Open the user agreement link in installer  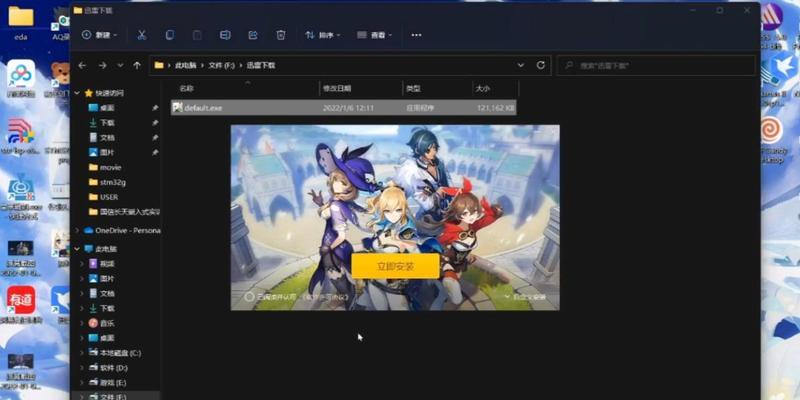326,297
